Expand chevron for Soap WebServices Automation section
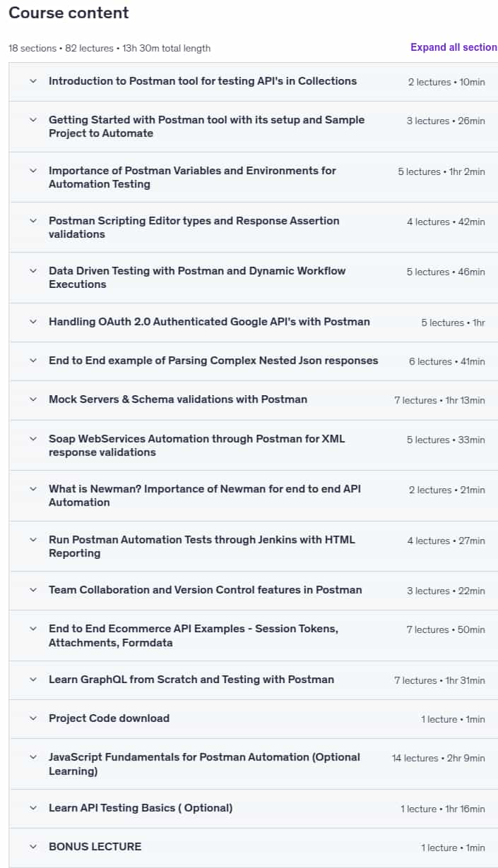The image size is (498, 868). pyautogui.click(x=32, y=439)
